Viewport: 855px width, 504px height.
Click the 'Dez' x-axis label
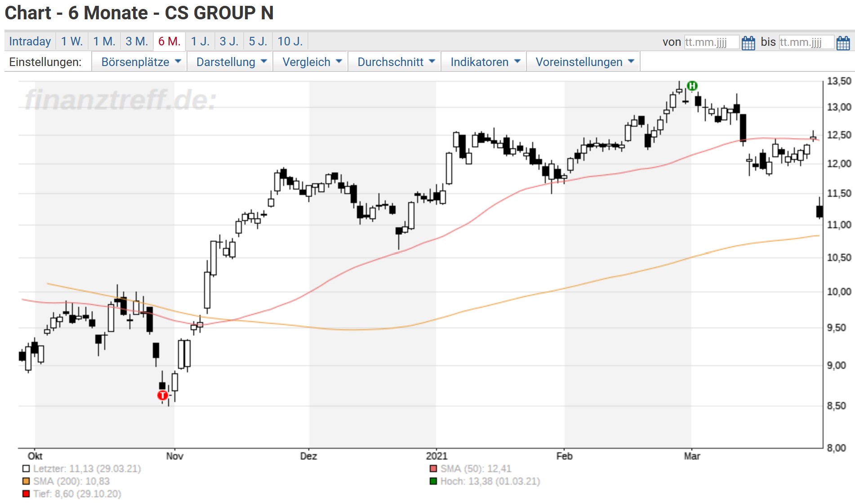308,456
